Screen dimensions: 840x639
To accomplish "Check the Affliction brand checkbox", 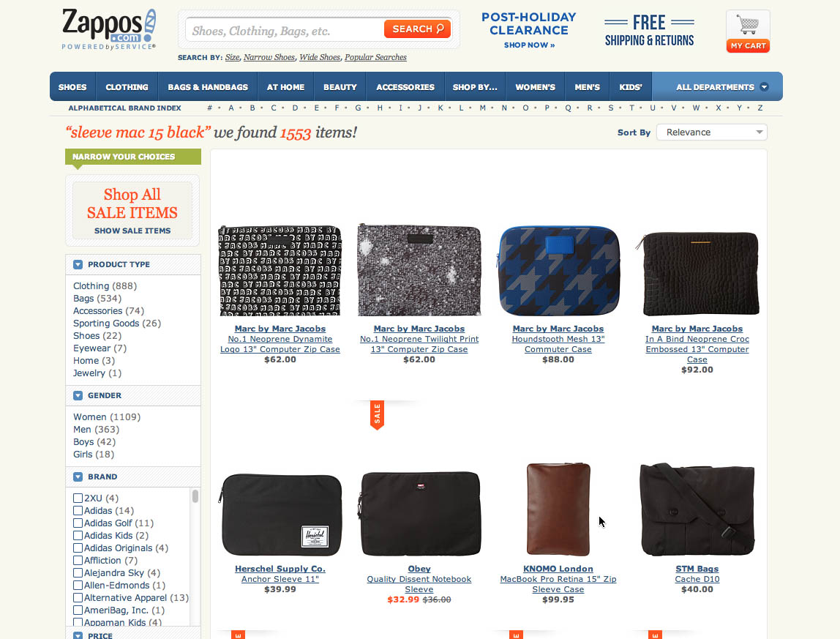I will coord(78,560).
